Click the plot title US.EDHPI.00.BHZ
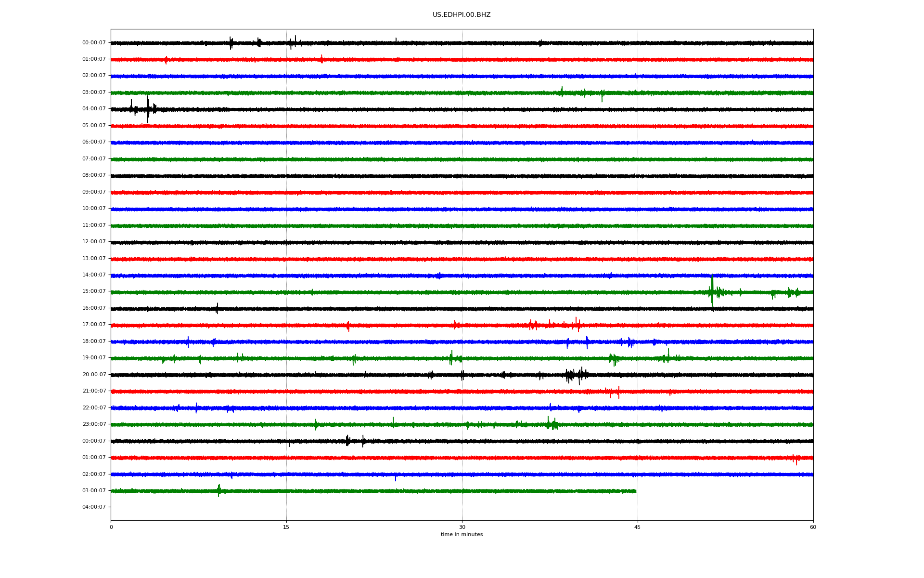The height and width of the screenshot is (578, 924). (461, 15)
